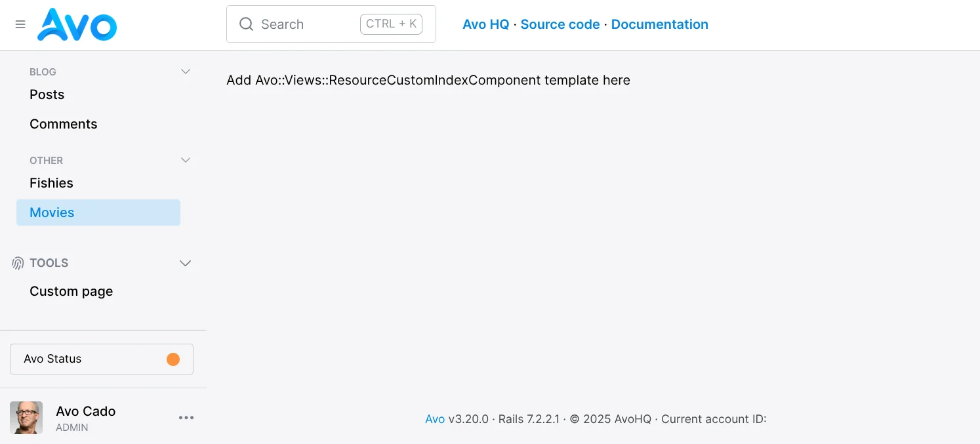Click the magnifier icon in search
The width and height of the screenshot is (980, 444).
246,24
